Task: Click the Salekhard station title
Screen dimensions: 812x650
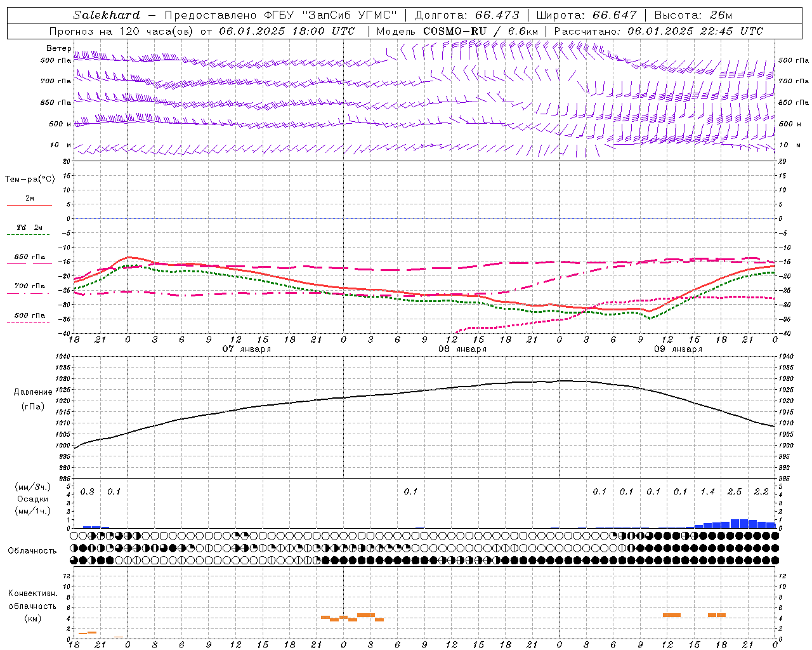Action: pos(107,15)
